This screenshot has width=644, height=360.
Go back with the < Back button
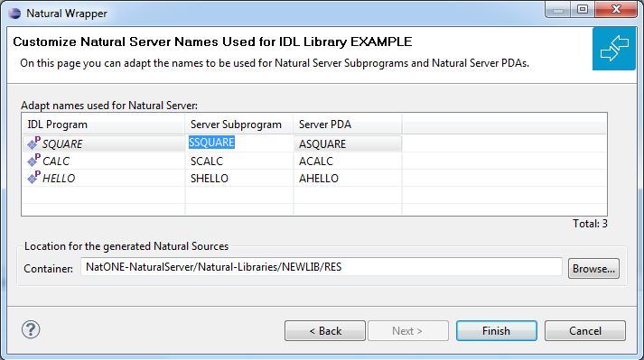pos(325,331)
